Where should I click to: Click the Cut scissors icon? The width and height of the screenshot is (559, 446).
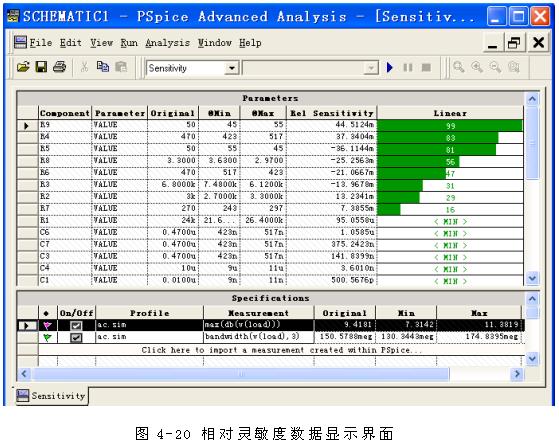[84, 67]
